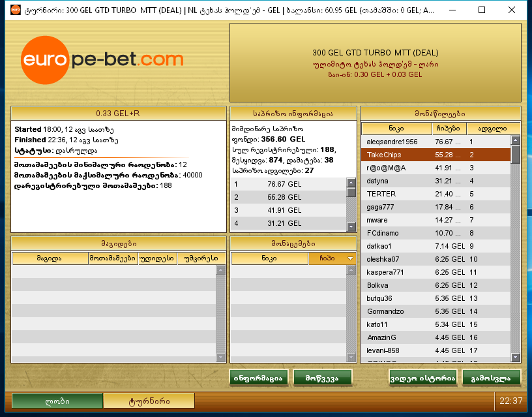Viewport: 532px width, 417px height.
Task: Click ნიკი header in მონაცემები panel
Action: 269,258
